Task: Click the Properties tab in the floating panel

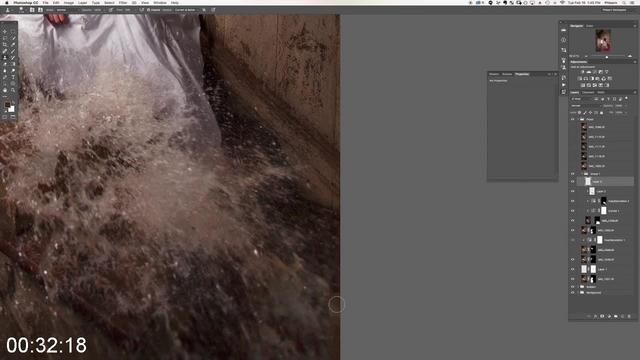Action: (x=522, y=74)
